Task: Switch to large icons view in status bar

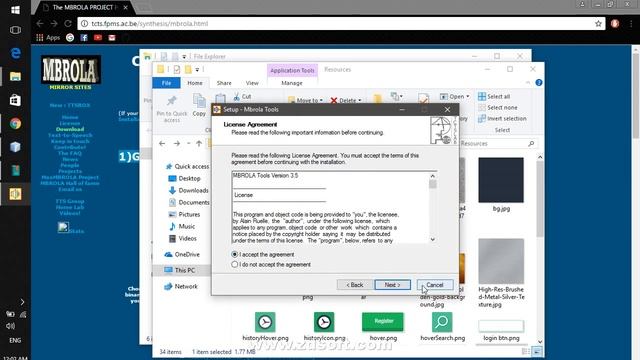Action: [x=537, y=351]
